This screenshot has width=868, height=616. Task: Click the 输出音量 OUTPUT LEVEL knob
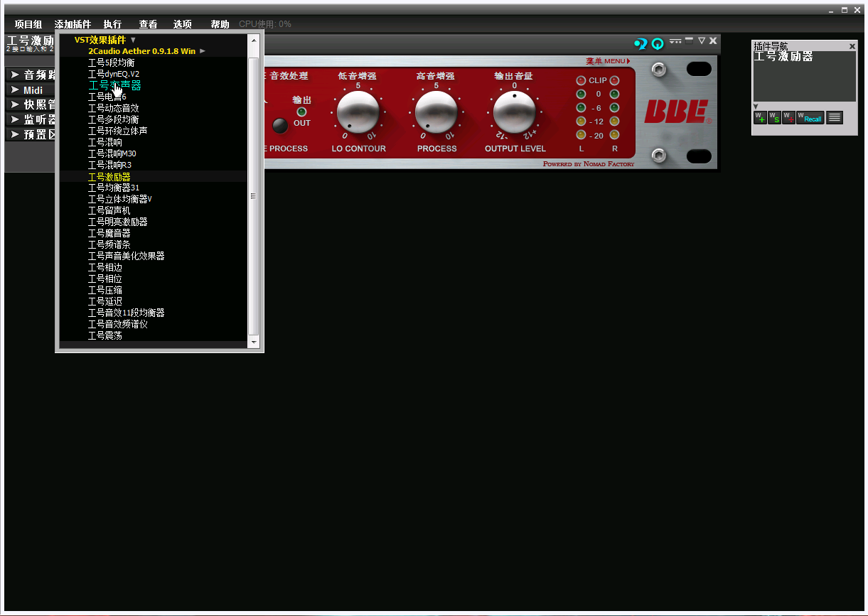[x=515, y=112]
